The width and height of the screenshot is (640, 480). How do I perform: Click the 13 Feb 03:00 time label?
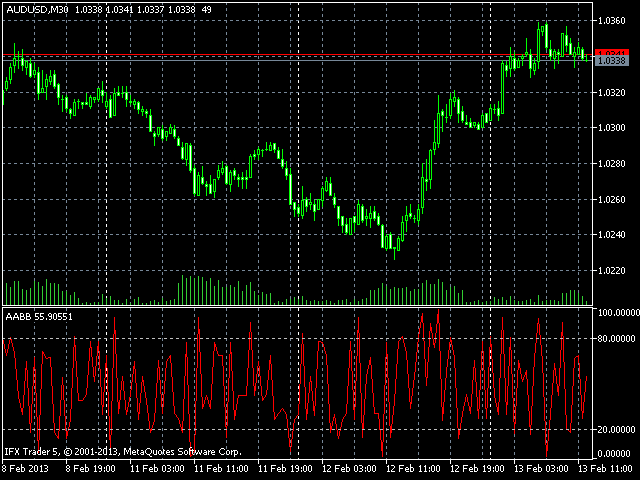[x=541, y=468]
